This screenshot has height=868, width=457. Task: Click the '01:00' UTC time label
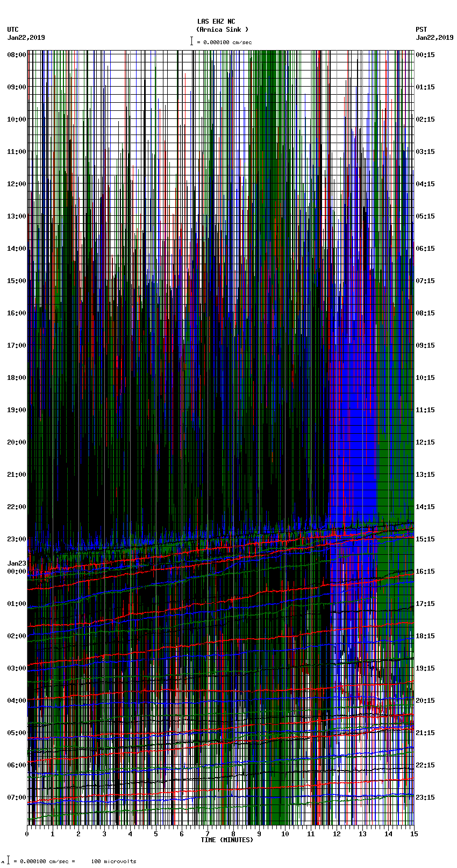click(x=17, y=604)
